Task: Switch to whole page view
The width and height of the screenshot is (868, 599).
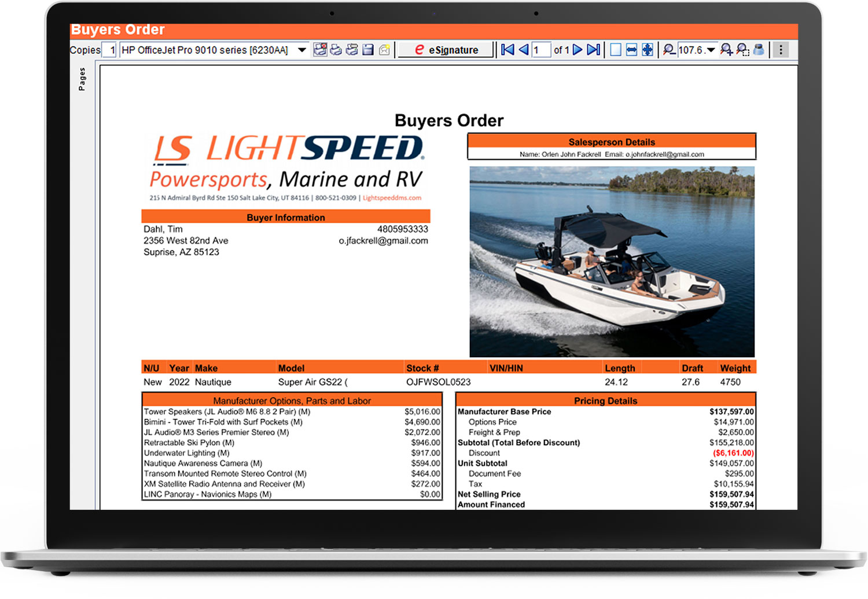Action: (x=616, y=50)
